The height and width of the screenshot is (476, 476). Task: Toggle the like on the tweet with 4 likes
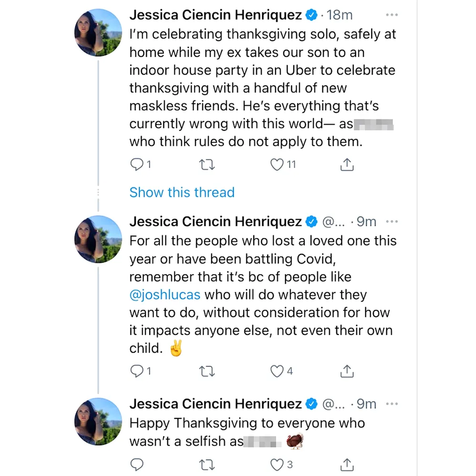tap(277, 371)
